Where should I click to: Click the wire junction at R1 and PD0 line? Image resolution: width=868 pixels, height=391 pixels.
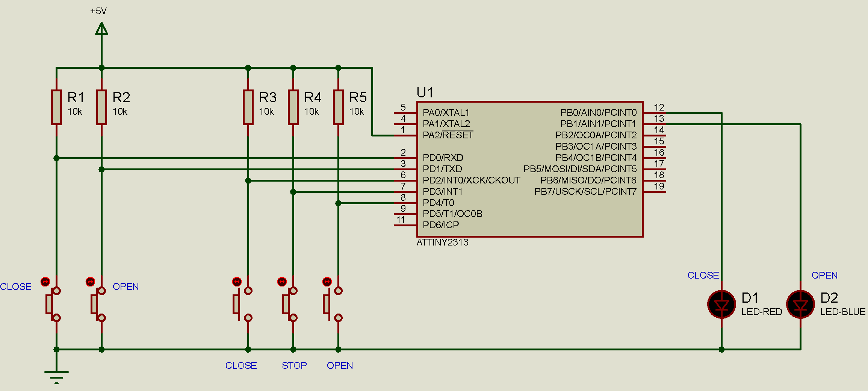point(56,158)
